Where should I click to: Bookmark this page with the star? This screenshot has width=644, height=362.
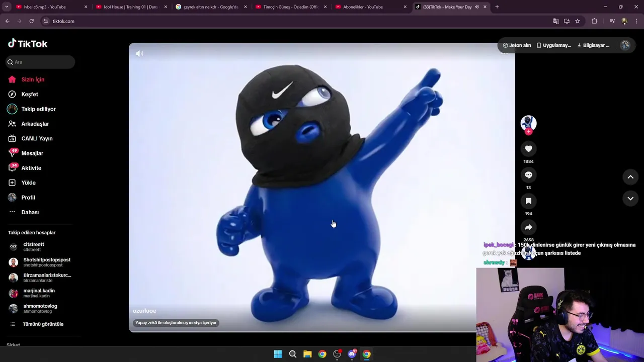pyautogui.click(x=578, y=21)
